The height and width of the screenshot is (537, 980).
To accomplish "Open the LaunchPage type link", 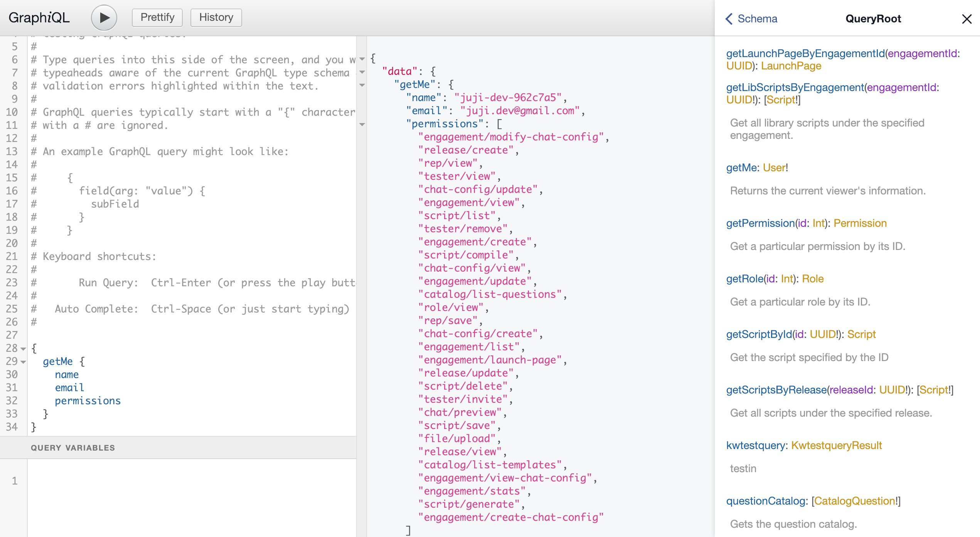I will pyautogui.click(x=791, y=66).
